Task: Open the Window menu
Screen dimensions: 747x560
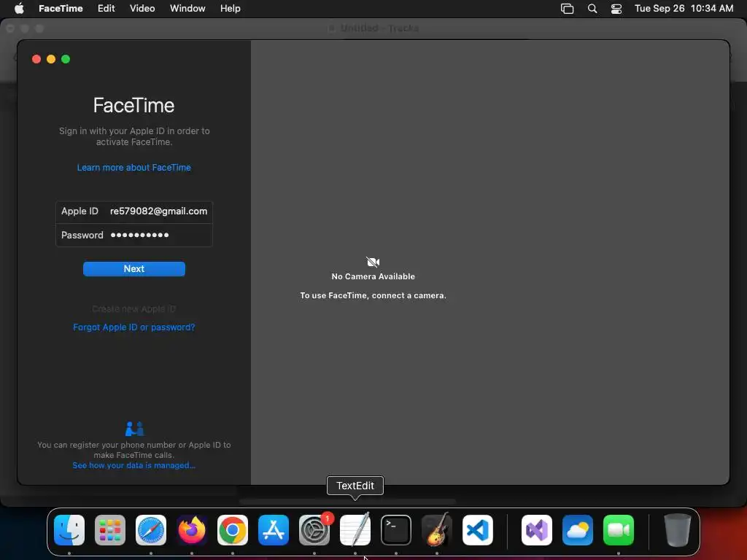Action: click(x=187, y=9)
